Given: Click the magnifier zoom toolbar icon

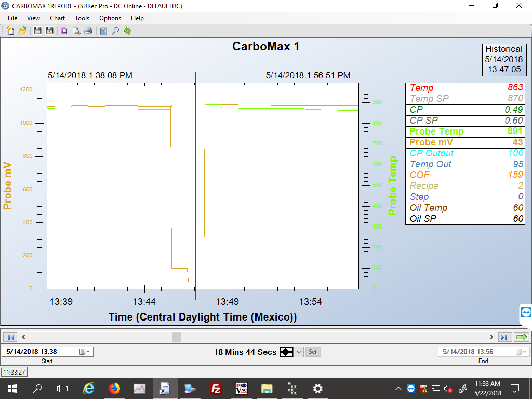Looking at the screenshot, I should pyautogui.click(x=115, y=31).
